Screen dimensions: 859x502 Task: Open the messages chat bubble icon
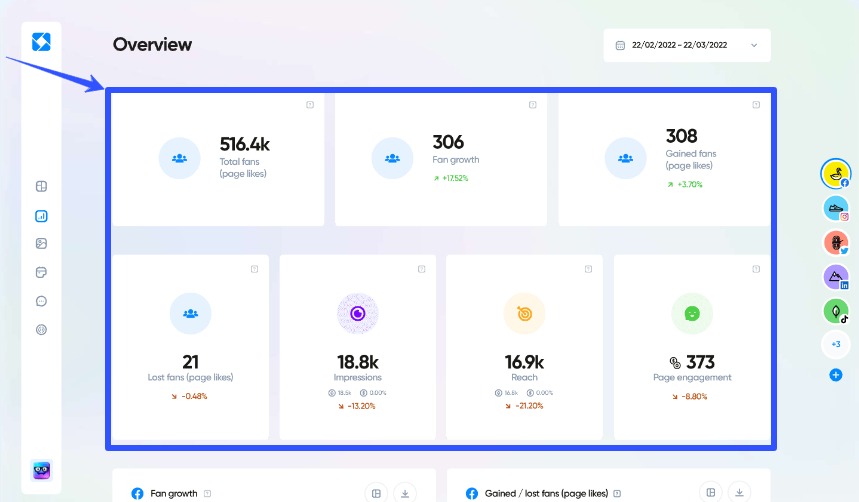coord(41,301)
